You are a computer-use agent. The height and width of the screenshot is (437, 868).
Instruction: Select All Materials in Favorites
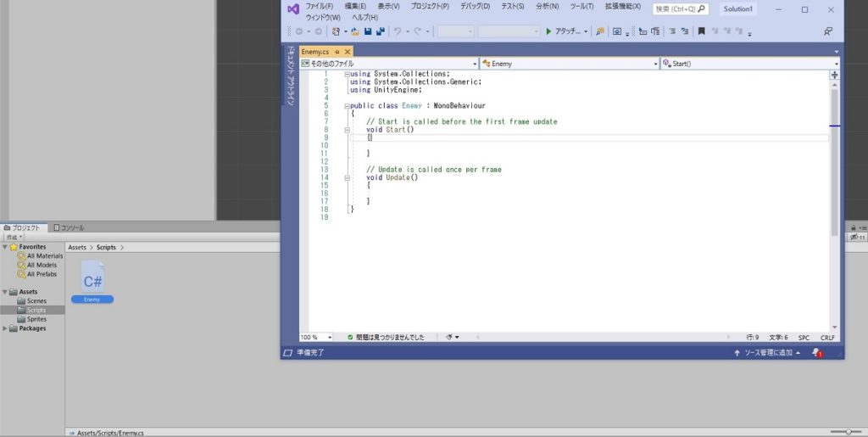click(40, 256)
